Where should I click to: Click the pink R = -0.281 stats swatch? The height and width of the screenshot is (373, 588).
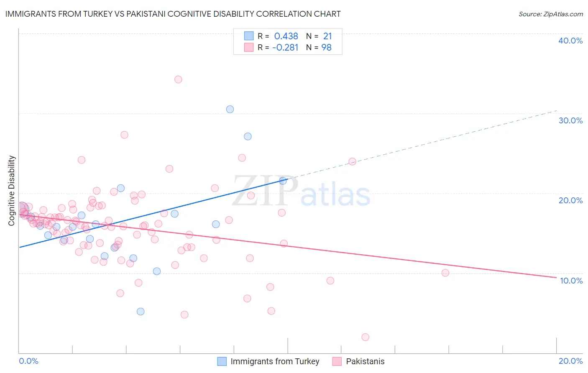pos(249,47)
